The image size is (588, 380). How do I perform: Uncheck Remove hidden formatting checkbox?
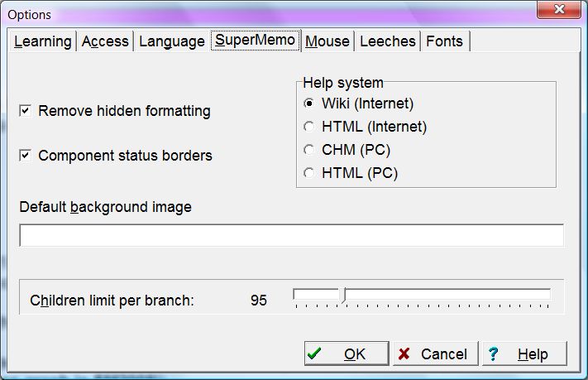click(x=26, y=110)
